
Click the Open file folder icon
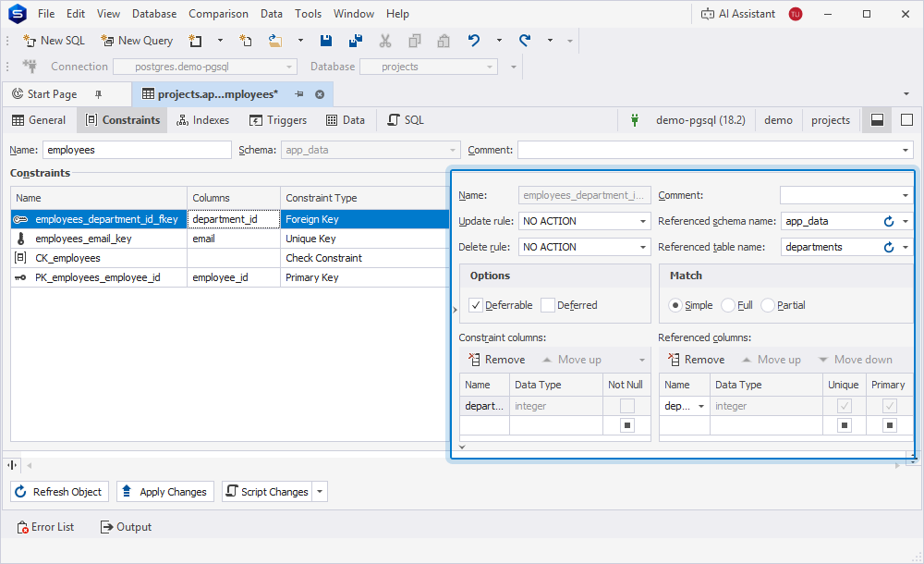pyautogui.click(x=274, y=41)
